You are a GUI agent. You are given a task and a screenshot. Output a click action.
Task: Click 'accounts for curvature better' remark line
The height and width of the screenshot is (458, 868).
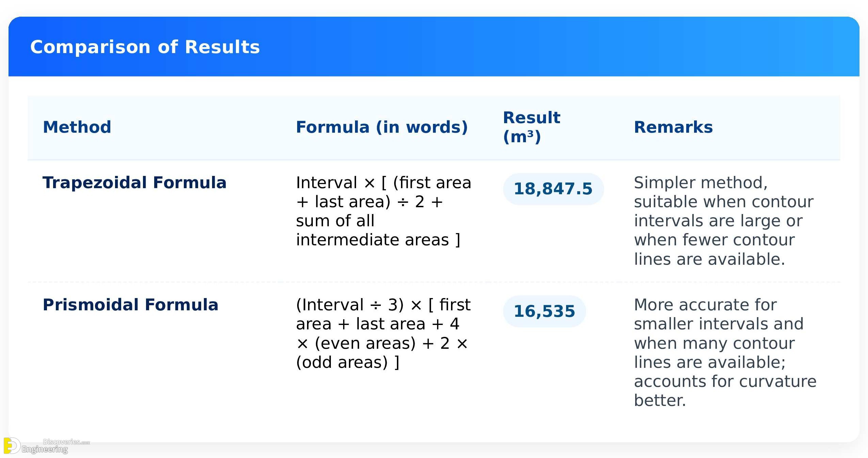point(725,391)
